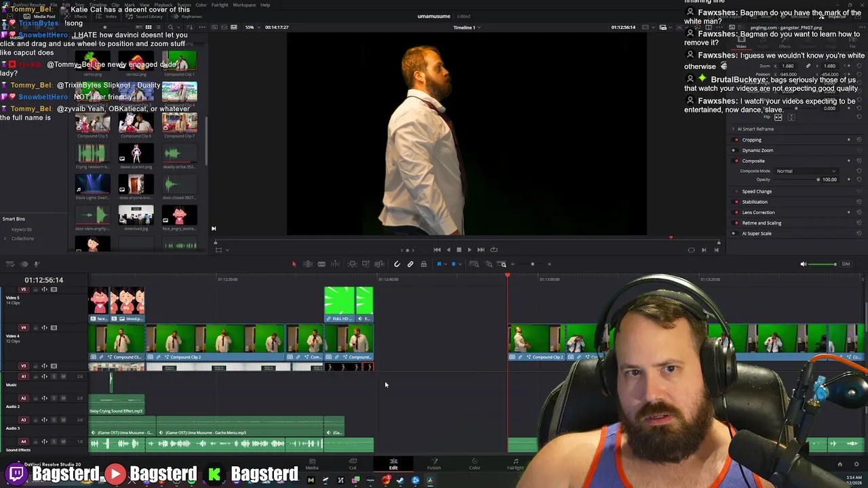
Task: Click the Play Reverse transport button
Action: [448, 250]
